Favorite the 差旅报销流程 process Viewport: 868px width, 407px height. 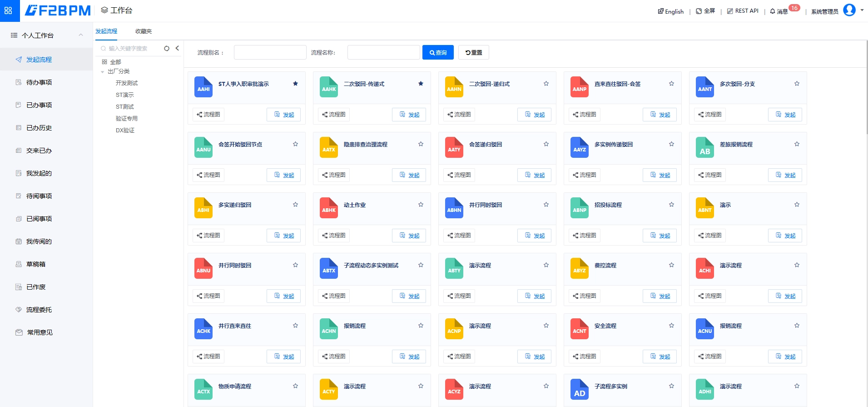(x=797, y=144)
